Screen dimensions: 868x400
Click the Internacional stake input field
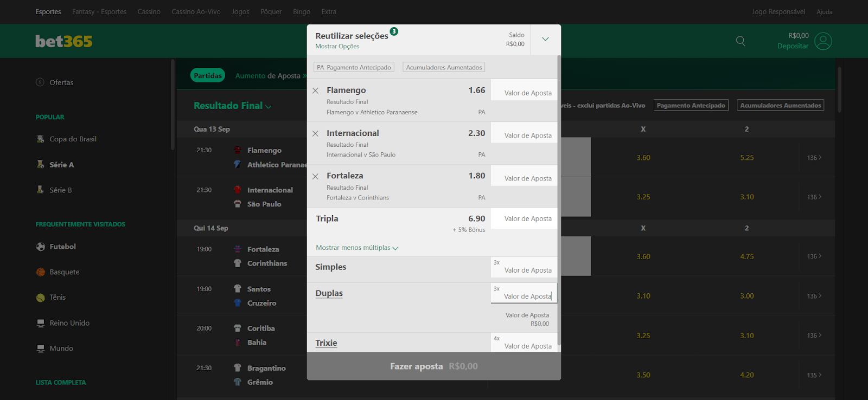524,133
